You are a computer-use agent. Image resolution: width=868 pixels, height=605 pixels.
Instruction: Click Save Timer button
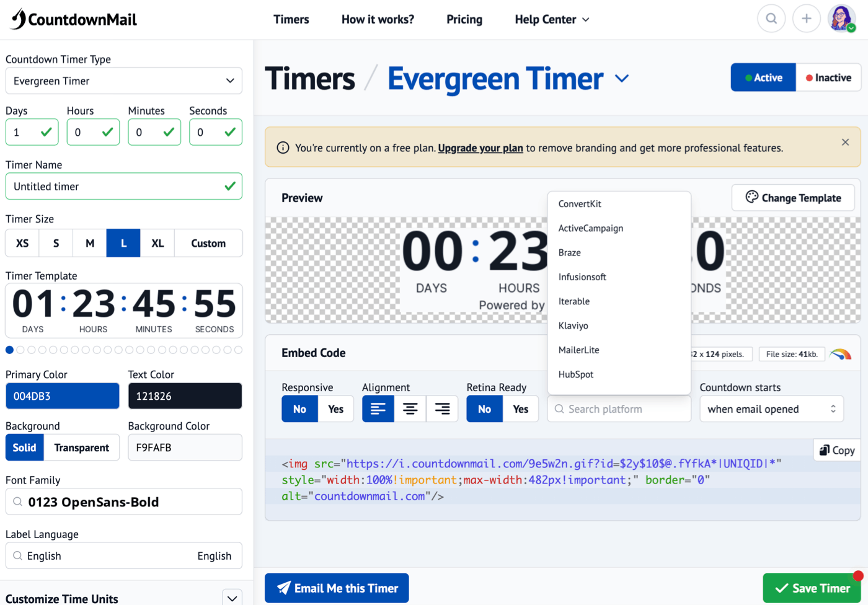tap(812, 588)
